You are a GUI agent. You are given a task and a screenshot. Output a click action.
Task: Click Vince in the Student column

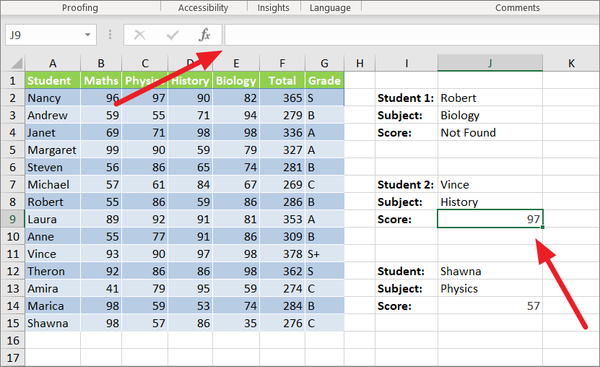tap(53, 254)
